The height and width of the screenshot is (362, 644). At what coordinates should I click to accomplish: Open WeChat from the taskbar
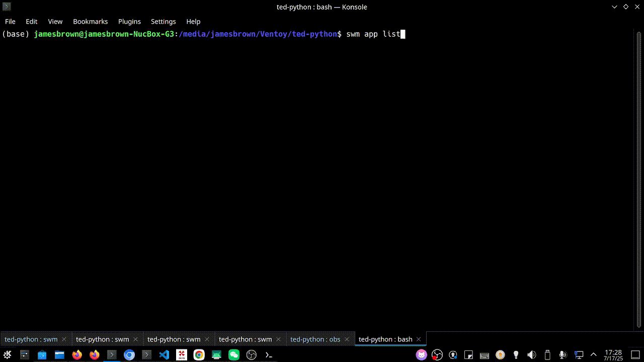[233, 354]
